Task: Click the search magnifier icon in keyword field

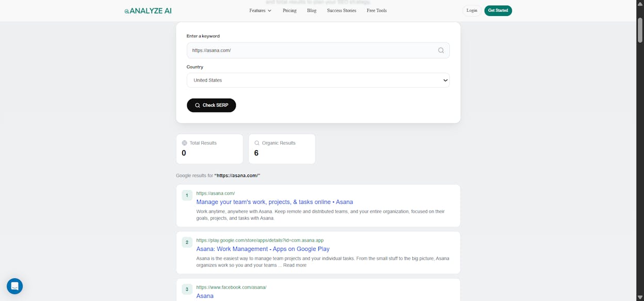Action: coord(441,50)
